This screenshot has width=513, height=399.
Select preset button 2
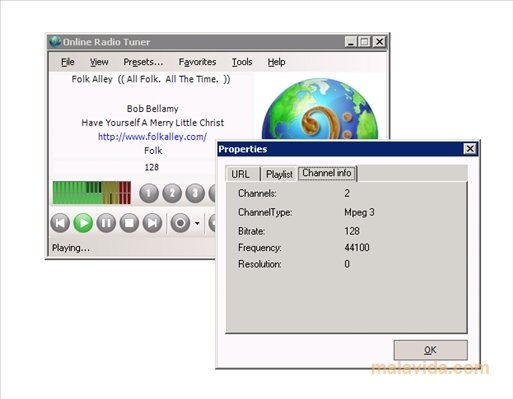[x=172, y=193]
